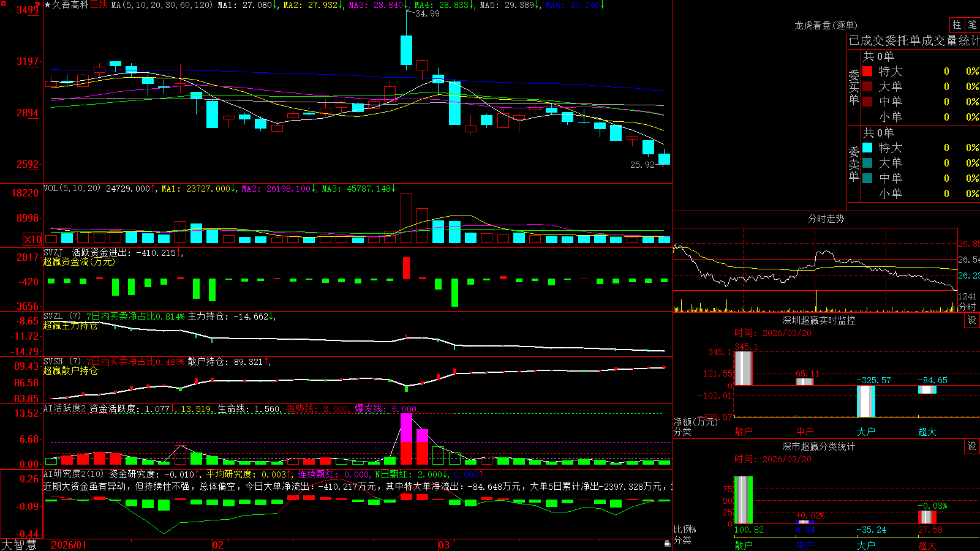This screenshot has width=980, height=551.
Task: Click the SVSH (7) indicator name
Action: pos(62,362)
